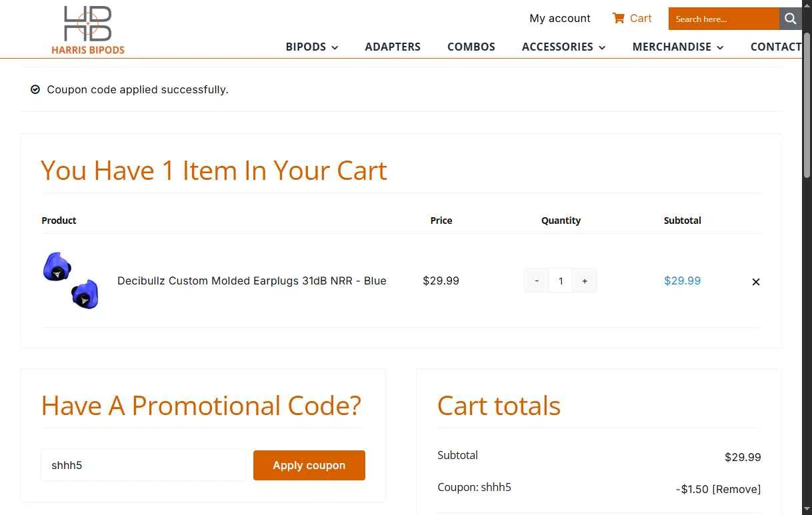Image resolution: width=812 pixels, height=515 pixels.
Task: Click the Subtotal label in Cart totals
Action: (457, 455)
